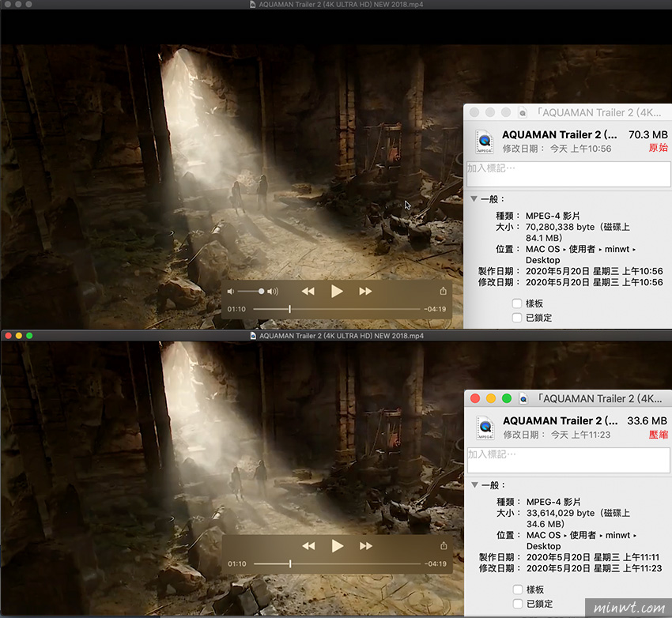The width and height of the screenshot is (672, 618).
Task: Click fast-forward in the upper QuickTime player
Action: pos(365,292)
